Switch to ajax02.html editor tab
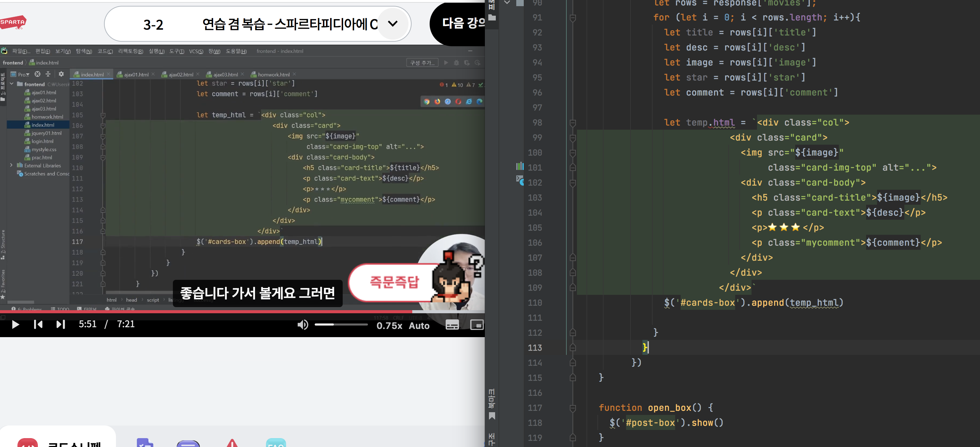 [x=181, y=75]
